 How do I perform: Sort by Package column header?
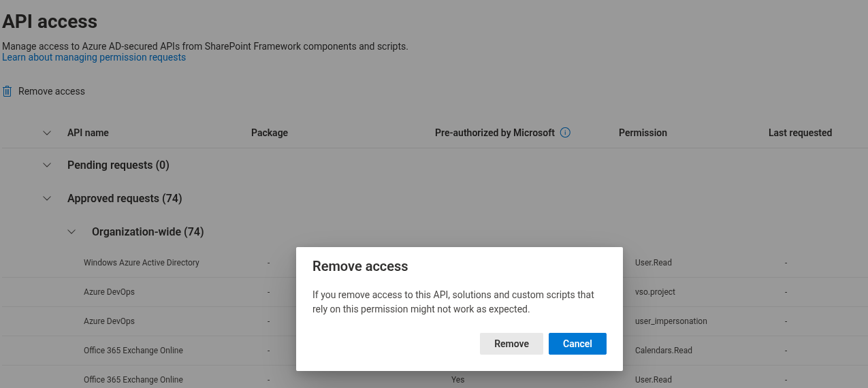270,133
